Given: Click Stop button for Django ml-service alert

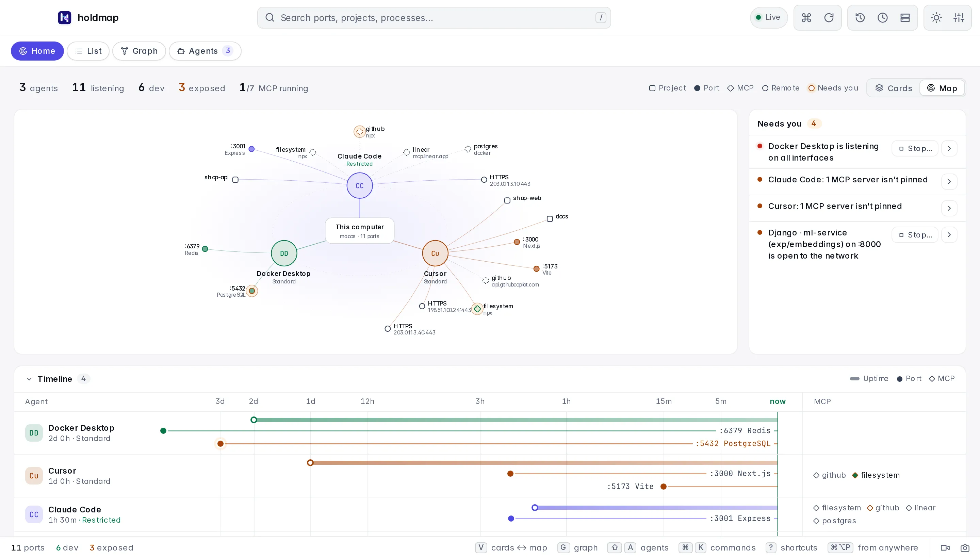Looking at the screenshot, I should click(x=915, y=235).
